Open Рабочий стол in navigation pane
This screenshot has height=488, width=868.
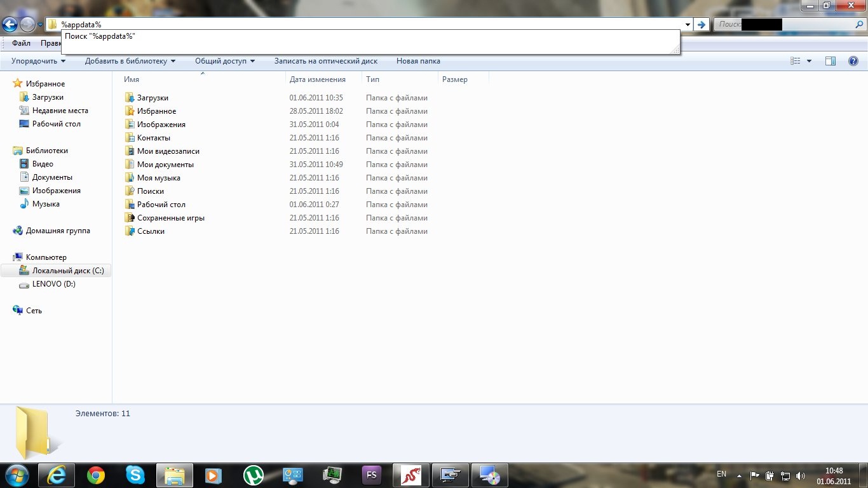point(56,124)
